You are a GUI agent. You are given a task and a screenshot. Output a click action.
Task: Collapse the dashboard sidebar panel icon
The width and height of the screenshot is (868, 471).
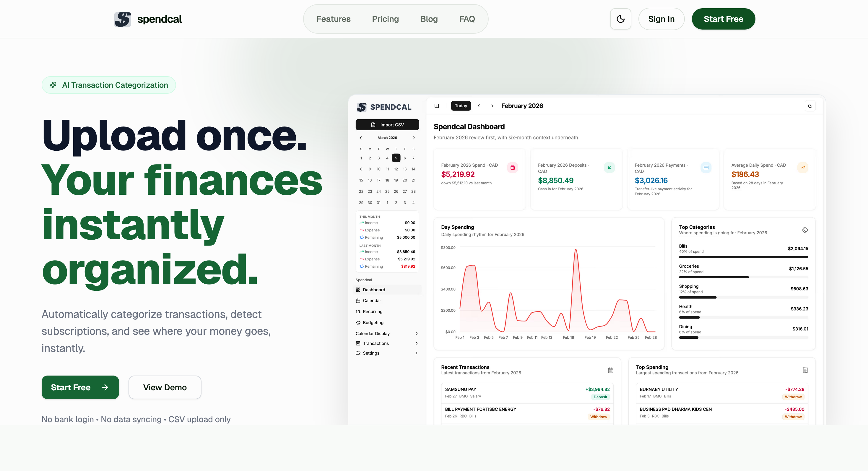point(437,106)
